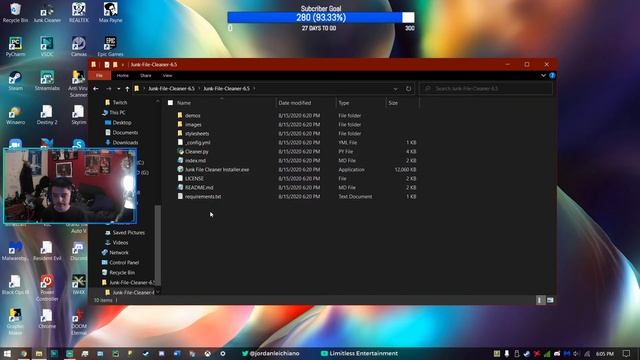Sort by Size column header
Screen dimensions: 640x360
[x=393, y=103]
